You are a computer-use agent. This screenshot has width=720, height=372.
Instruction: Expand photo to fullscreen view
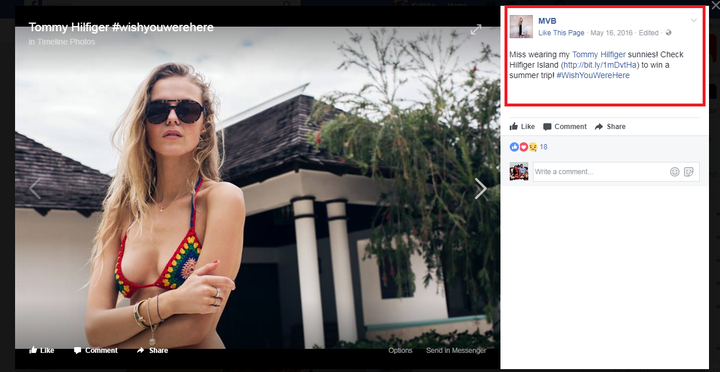pyautogui.click(x=476, y=30)
